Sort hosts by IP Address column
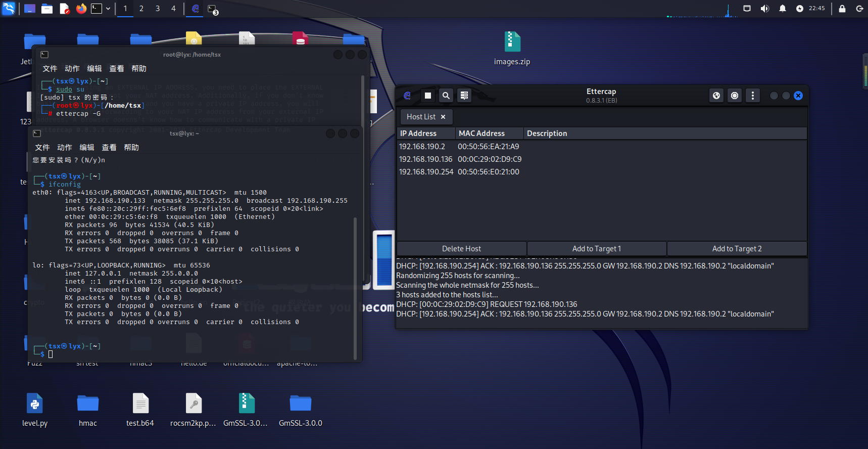The width and height of the screenshot is (868, 449). (x=426, y=133)
